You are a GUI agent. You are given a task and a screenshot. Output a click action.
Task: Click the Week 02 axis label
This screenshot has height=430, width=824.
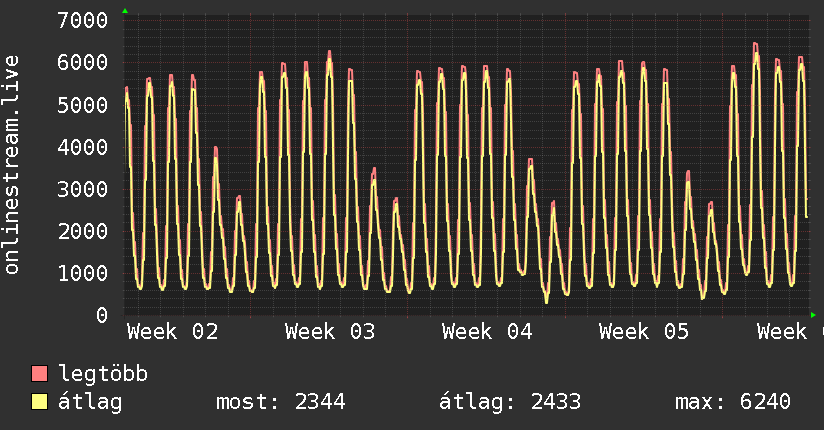click(x=172, y=332)
